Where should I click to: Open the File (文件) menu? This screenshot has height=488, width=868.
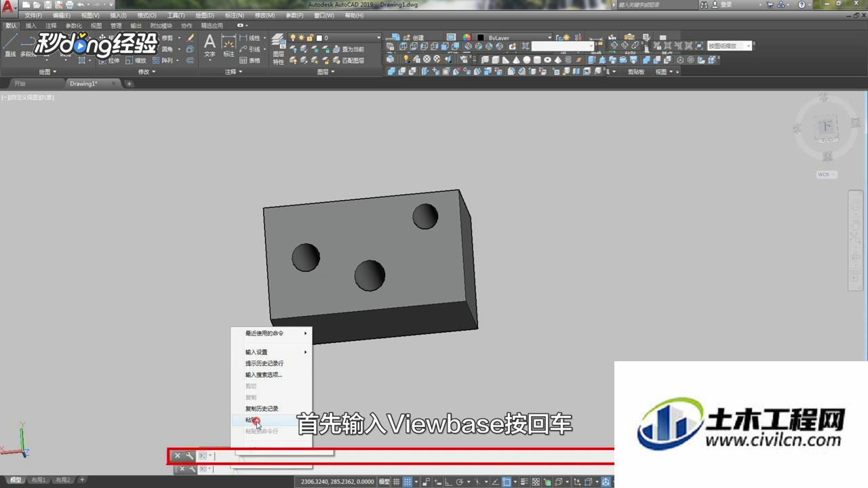tap(33, 15)
